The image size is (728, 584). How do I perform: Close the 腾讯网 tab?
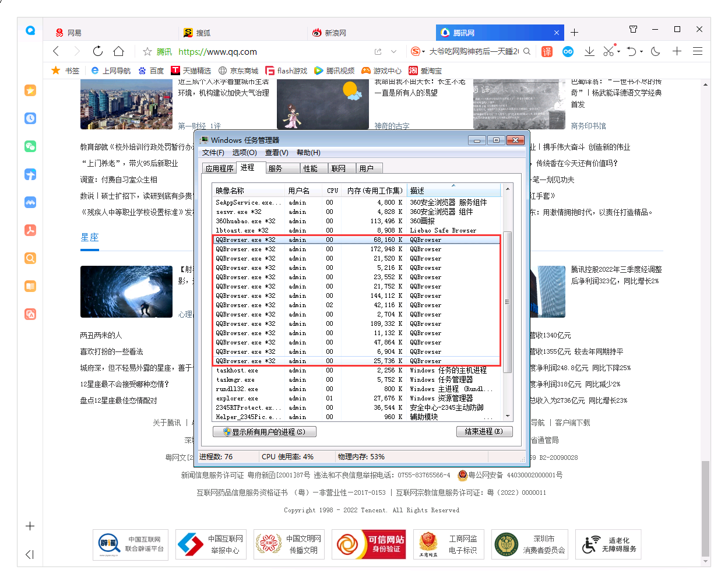(x=556, y=33)
